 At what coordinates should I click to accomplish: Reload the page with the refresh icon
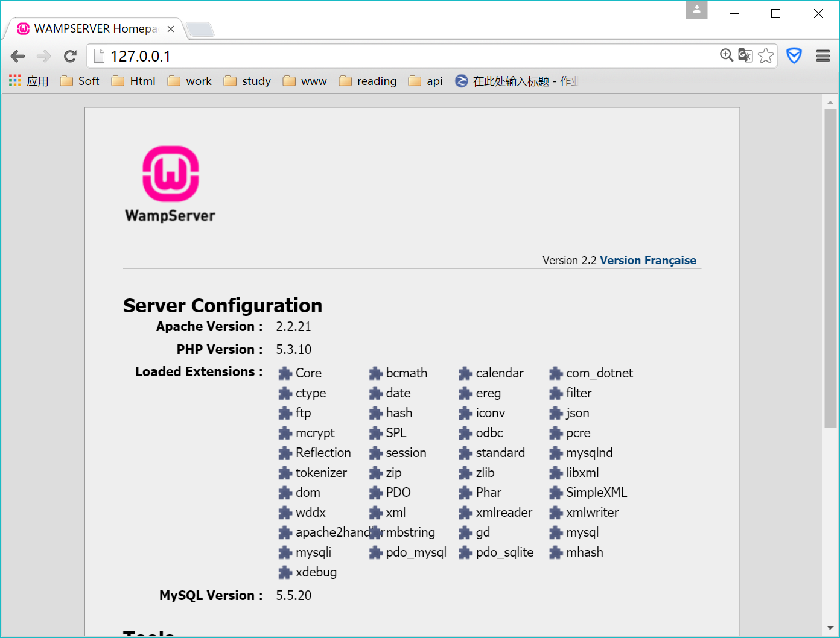click(70, 55)
